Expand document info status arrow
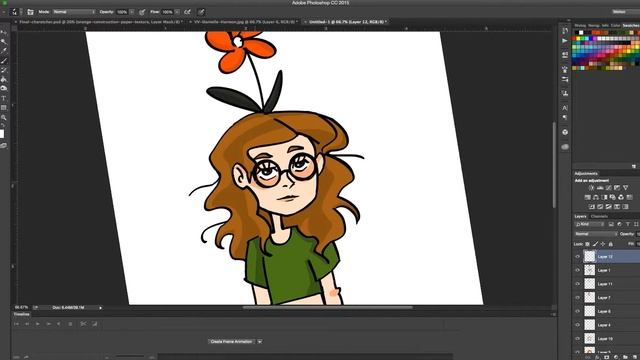 (x=100, y=308)
